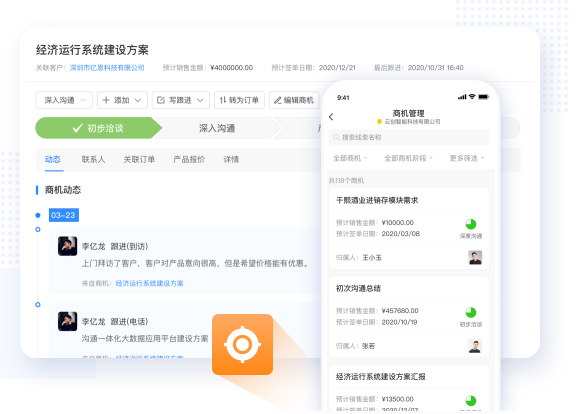Click date 2020/10/19 on 初次沟通总结 card
The image size is (576, 414).
pos(399,322)
